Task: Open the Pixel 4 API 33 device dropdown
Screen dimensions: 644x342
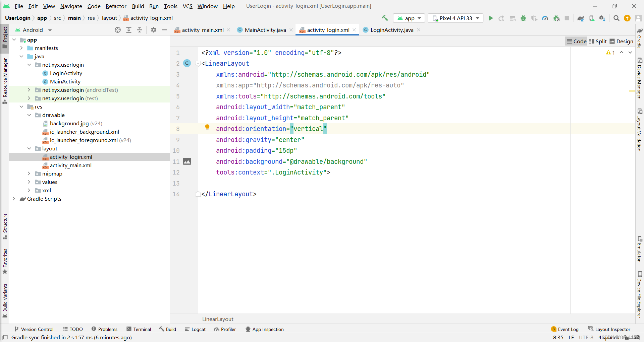Action: [x=455, y=18]
